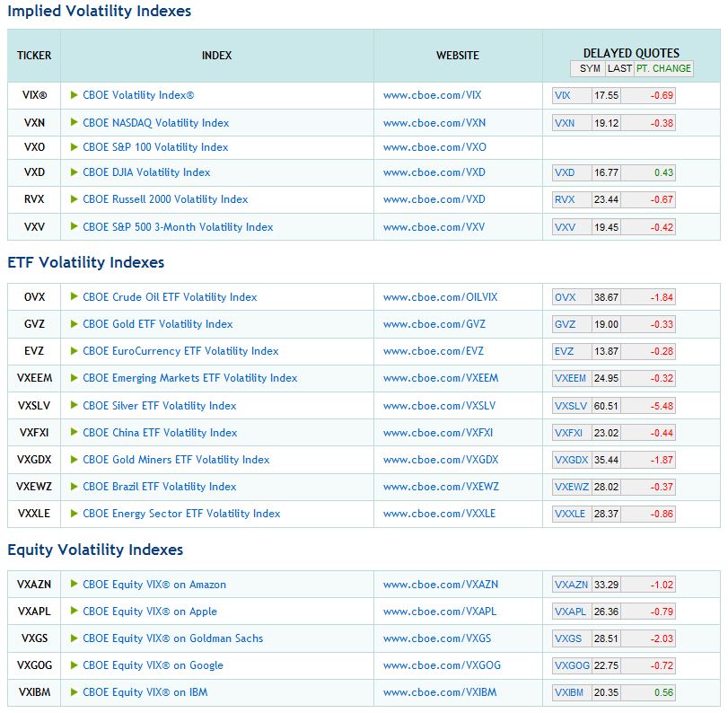The height and width of the screenshot is (713, 728).
Task: Visit www.cboe.com/EVZ website link
Action: tap(434, 351)
